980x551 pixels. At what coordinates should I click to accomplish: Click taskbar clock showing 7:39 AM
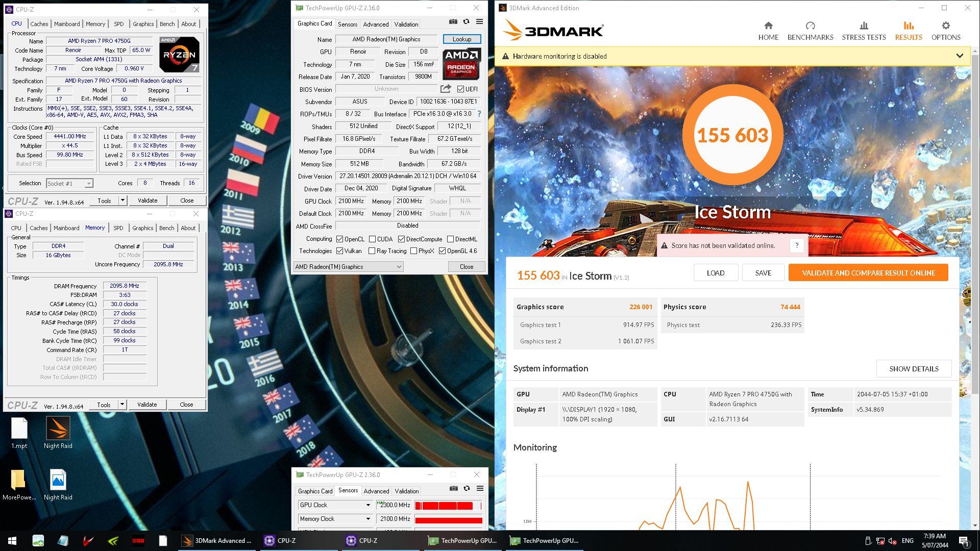tap(935, 541)
